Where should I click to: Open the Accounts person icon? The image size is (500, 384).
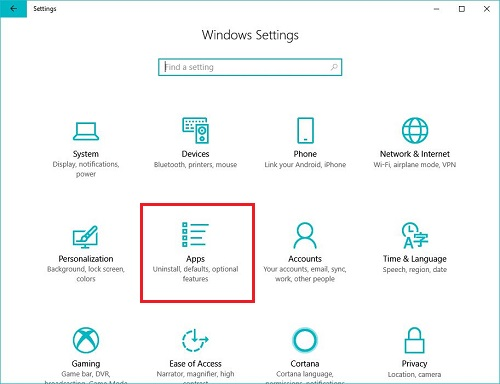305,235
